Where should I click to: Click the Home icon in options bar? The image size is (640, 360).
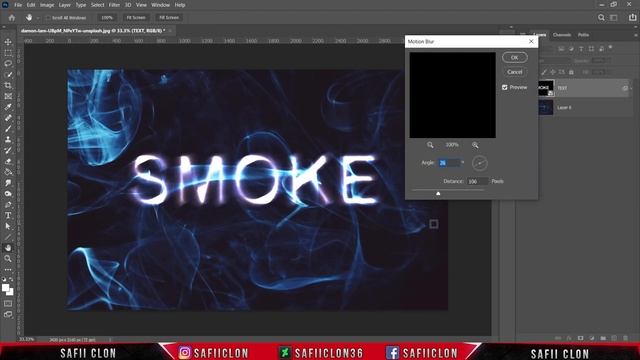[12, 18]
